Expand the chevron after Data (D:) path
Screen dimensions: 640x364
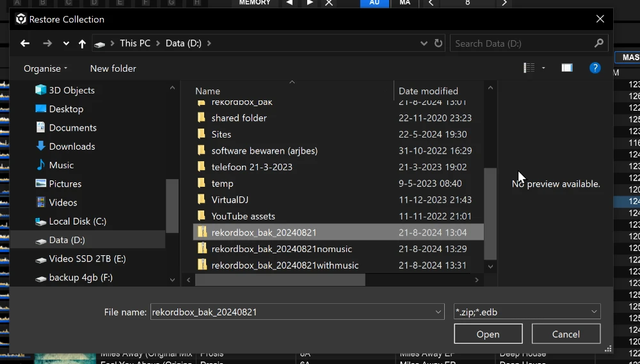point(209,44)
